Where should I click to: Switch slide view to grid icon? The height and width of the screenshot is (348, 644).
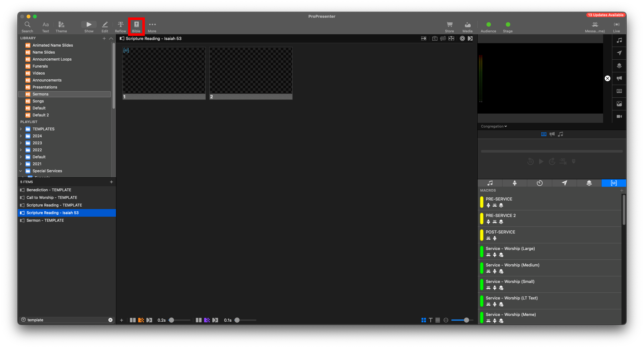423,320
